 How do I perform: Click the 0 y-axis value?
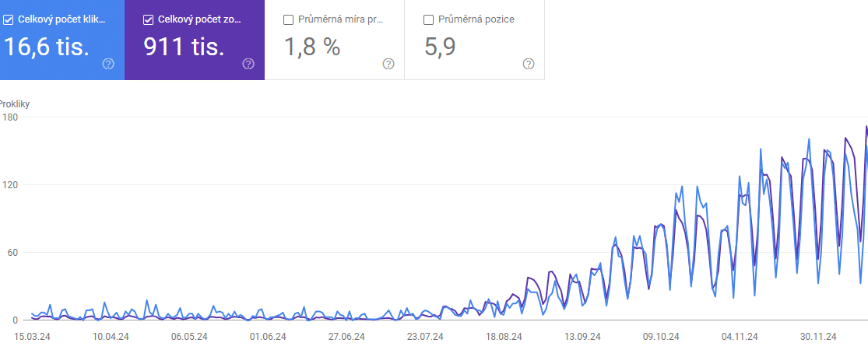(x=15, y=320)
